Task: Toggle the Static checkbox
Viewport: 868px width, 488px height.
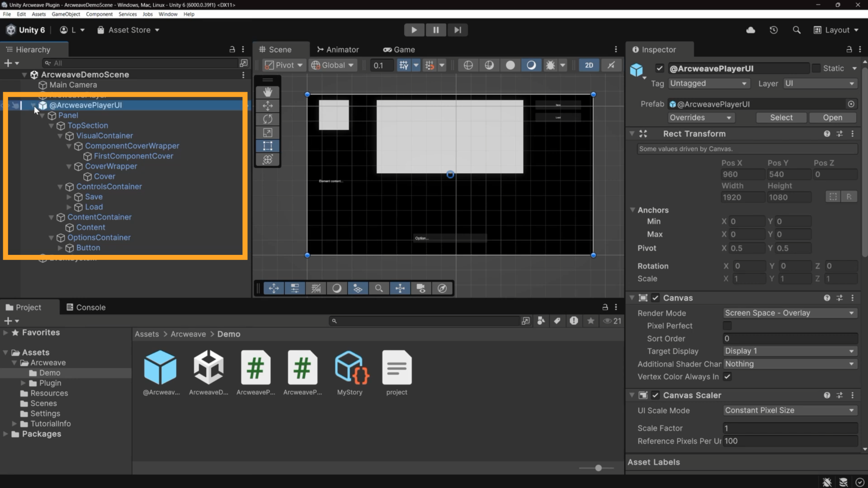Action: pyautogui.click(x=816, y=68)
